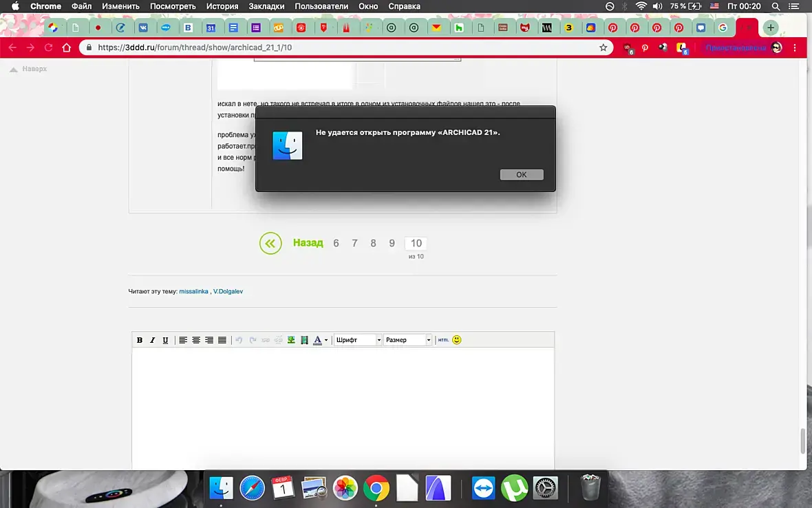This screenshot has height=508, width=812.
Task: Switch to the Calendar 31 browser tab
Action: 211,28
